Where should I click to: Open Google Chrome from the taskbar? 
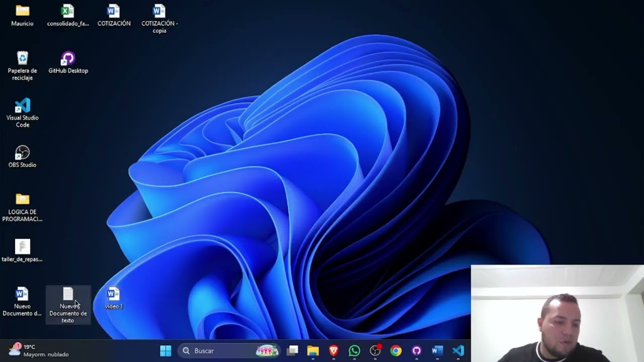396,350
